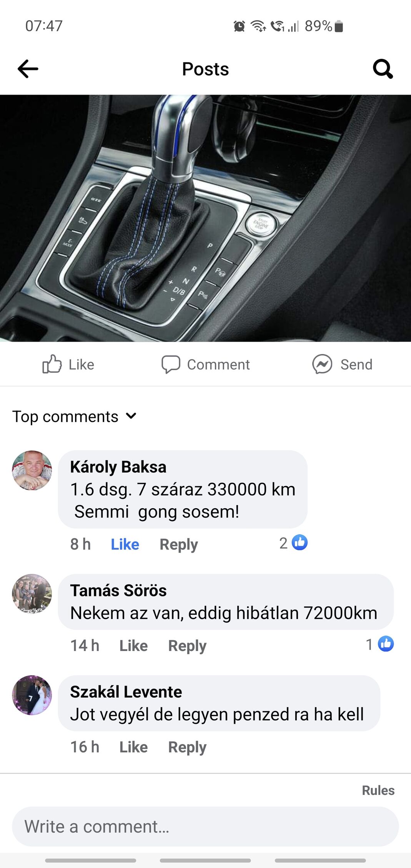Focus the Write a comment field
The width and height of the screenshot is (411, 868).
205,826
